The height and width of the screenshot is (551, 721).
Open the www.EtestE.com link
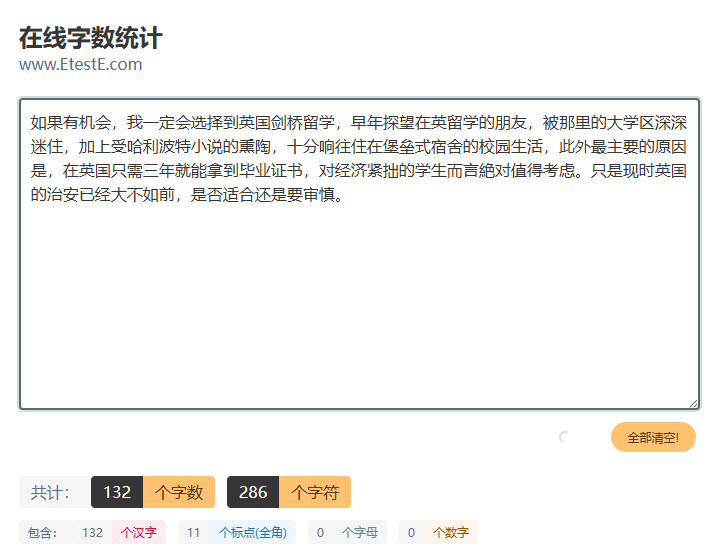click(80, 64)
